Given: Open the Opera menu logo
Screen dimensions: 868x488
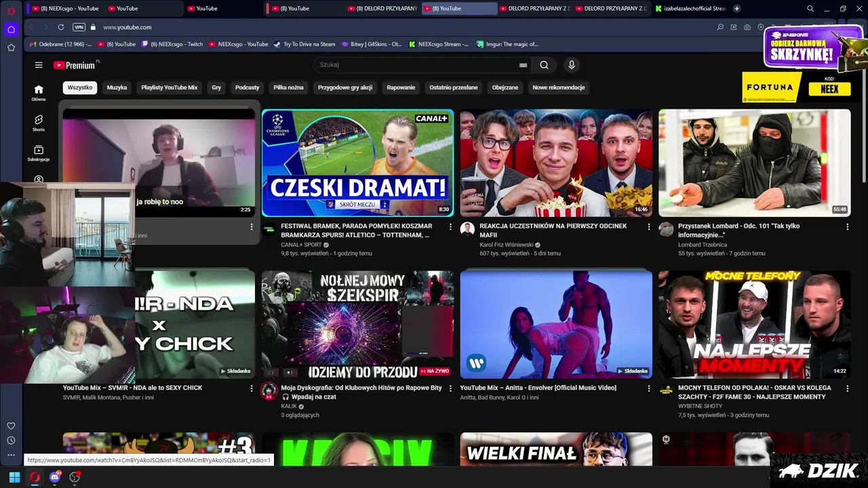Looking at the screenshot, I should 11,11.
